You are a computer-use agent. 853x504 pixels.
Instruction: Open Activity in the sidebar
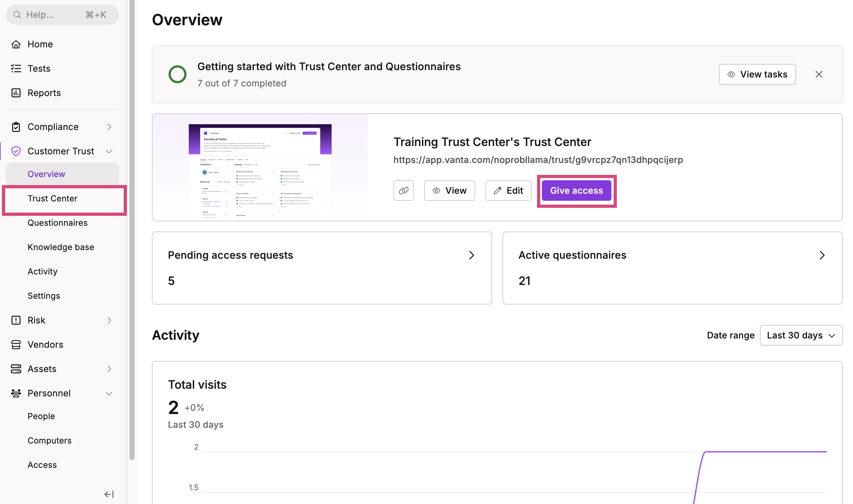pyautogui.click(x=62, y=271)
